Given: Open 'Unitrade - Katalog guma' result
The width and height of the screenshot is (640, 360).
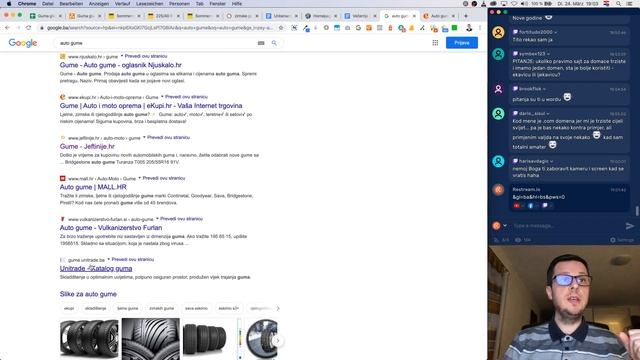Looking at the screenshot, I should coord(96,269).
